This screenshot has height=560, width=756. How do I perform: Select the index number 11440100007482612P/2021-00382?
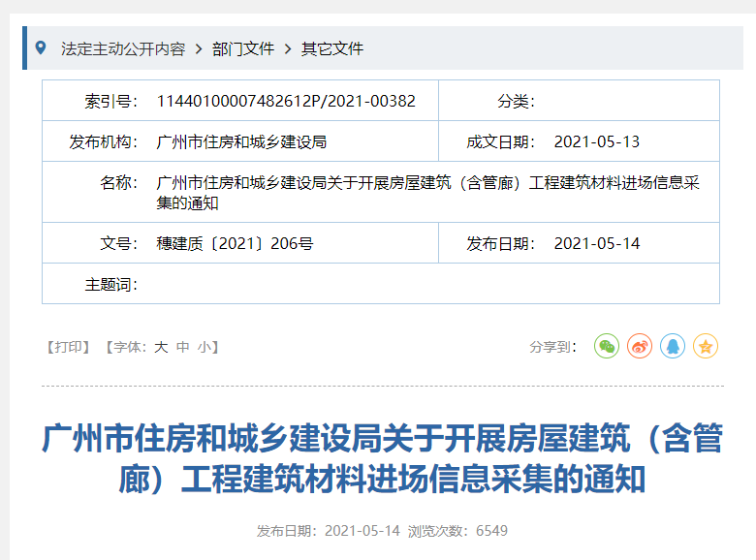pyautogui.click(x=286, y=101)
